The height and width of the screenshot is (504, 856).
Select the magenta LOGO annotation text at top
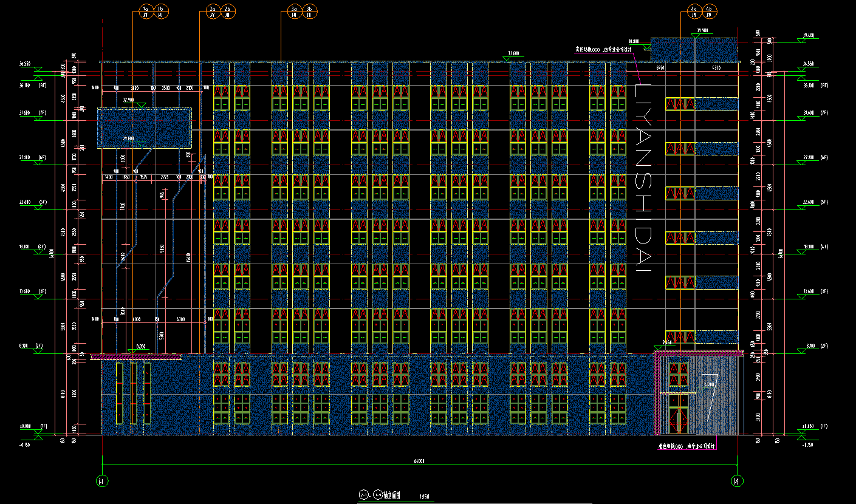[604, 49]
